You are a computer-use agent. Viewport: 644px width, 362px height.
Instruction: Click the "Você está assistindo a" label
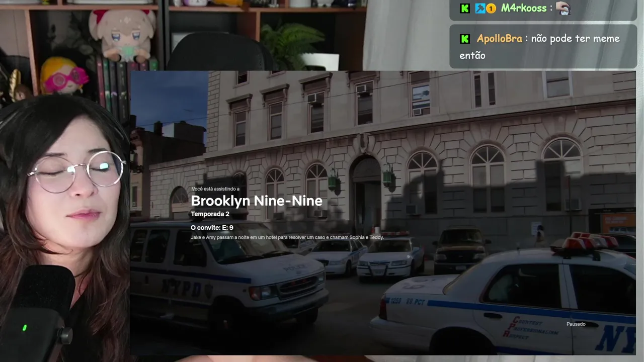pyautogui.click(x=215, y=189)
